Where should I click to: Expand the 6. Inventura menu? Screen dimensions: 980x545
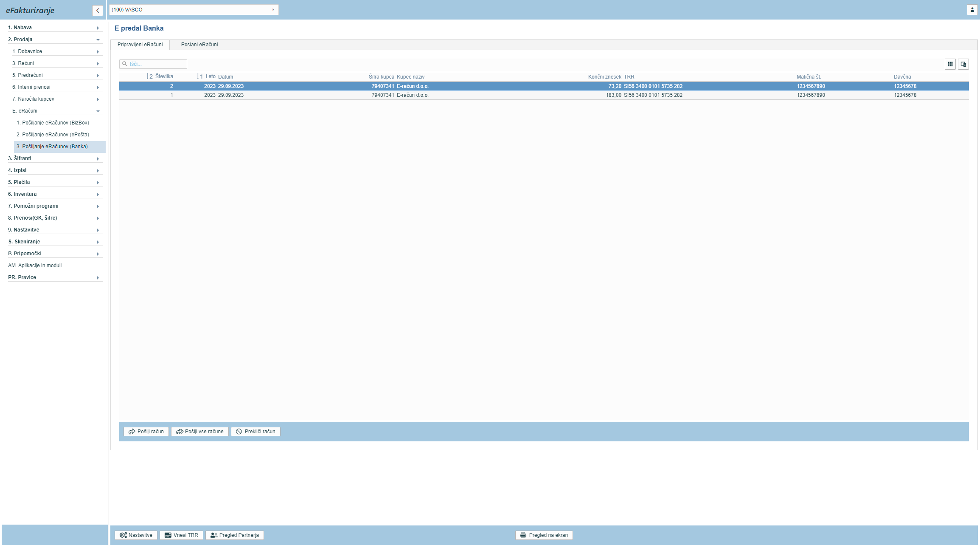click(x=55, y=194)
